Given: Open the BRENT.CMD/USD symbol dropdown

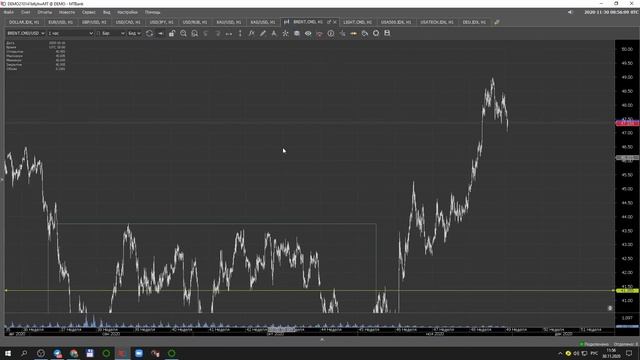Looking at the screenshot, I should [x=25, y=33].
